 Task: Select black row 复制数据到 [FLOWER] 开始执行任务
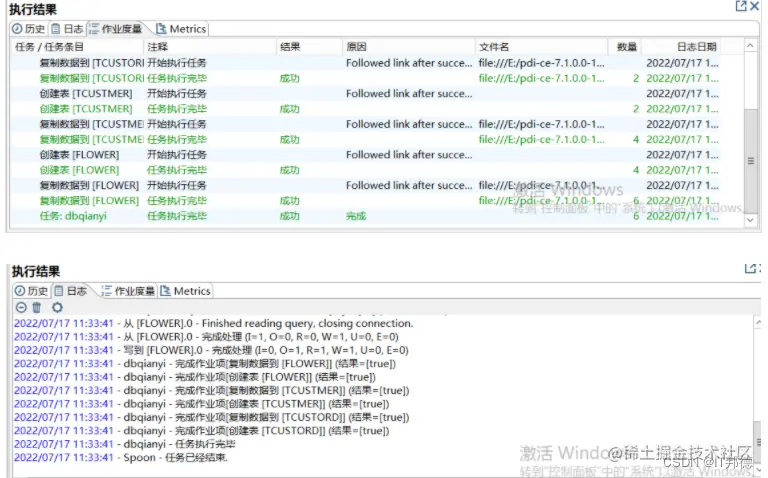pos(377,186)
